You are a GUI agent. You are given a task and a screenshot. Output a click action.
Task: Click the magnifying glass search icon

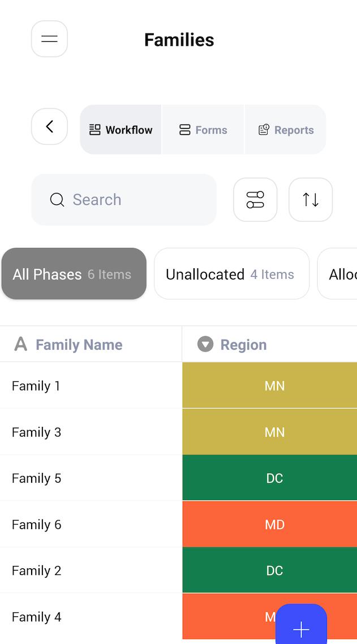pyautogui.click(x=57, y=200)
